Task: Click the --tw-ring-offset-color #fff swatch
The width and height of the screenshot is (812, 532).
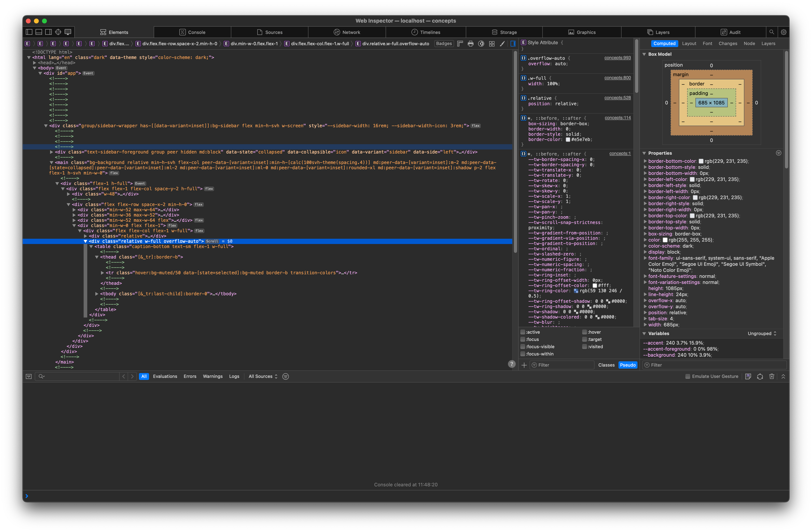Action: click(x=595, y=286)
